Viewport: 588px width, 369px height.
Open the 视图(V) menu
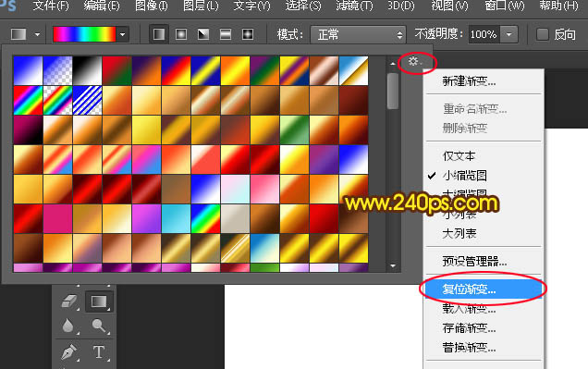pos(449,6)
